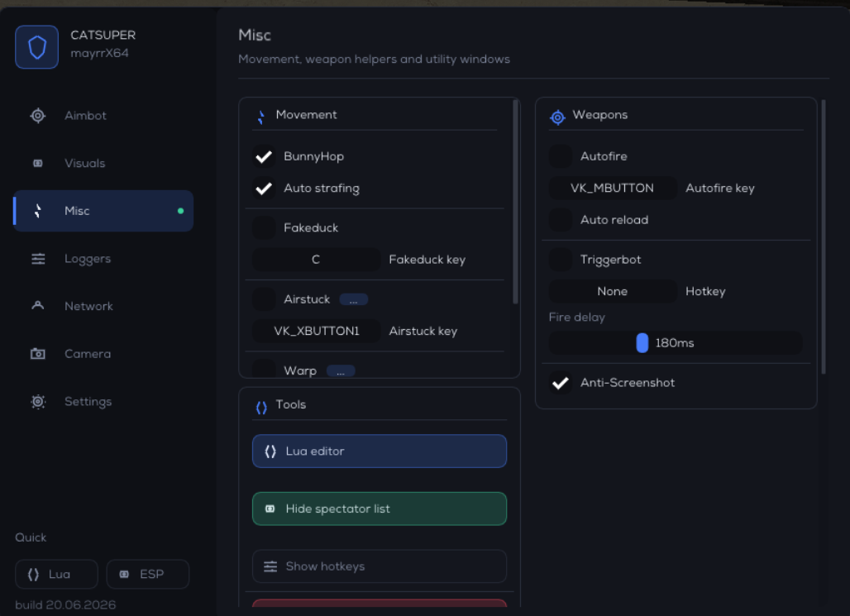Screen dimensions: 850x616
Task: Select the Loggers sliders icon
Action: tap(38, 259)
